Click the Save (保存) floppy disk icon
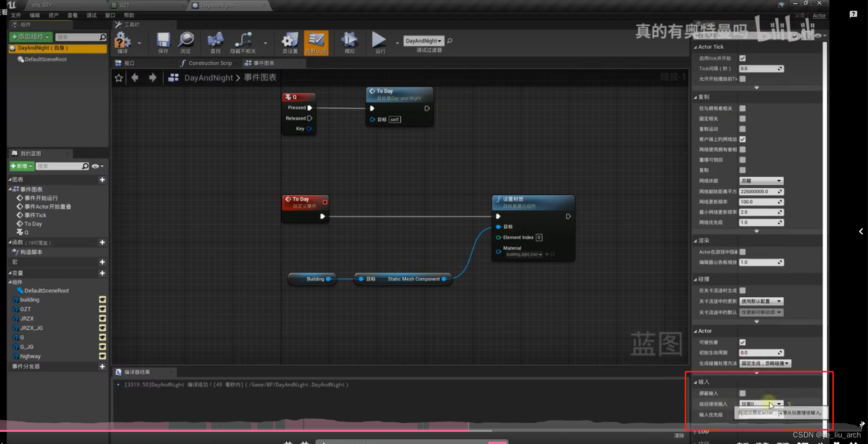This screenshot has height=444, width=868. point(163,40)
